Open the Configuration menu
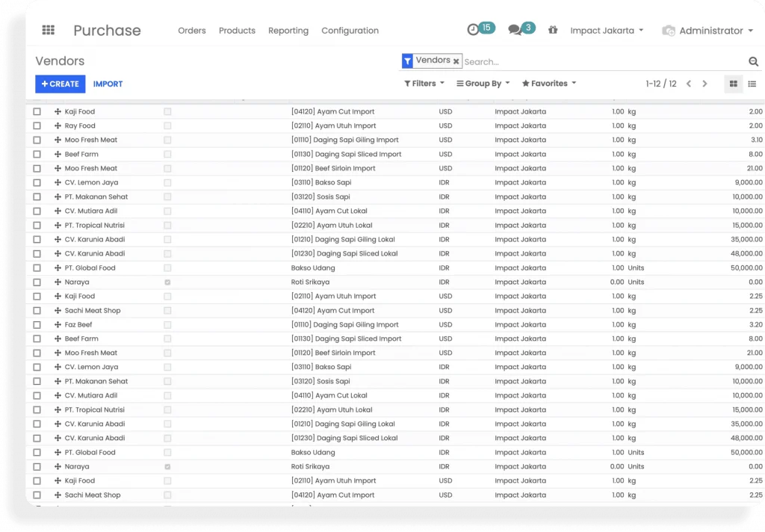 (x=350, y=30)
